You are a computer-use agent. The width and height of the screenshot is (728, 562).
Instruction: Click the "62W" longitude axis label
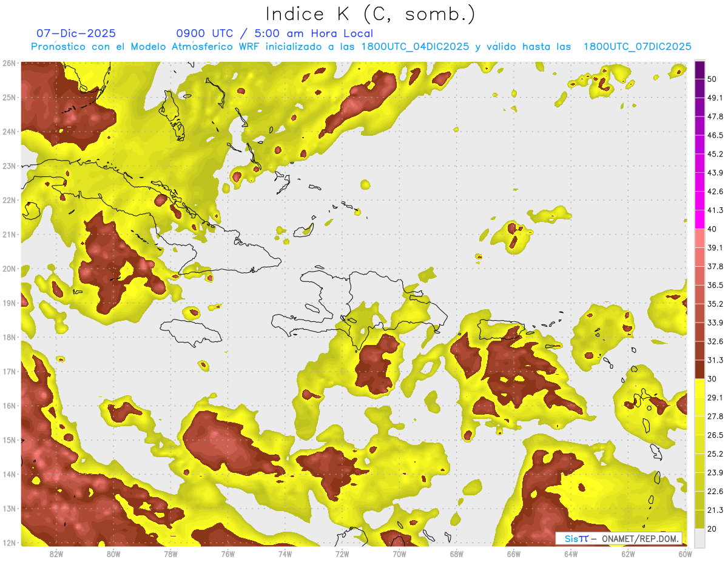click(628, 554)
